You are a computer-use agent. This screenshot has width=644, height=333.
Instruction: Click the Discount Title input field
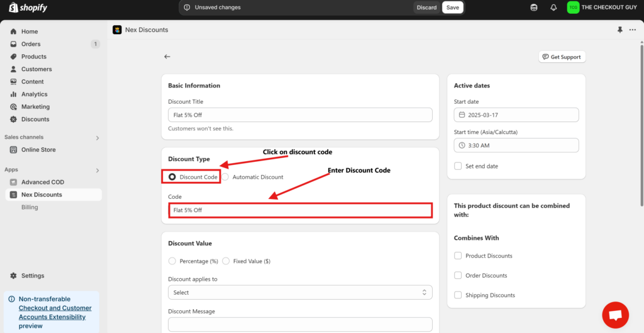pyautogui.click(x=300, y=115)
